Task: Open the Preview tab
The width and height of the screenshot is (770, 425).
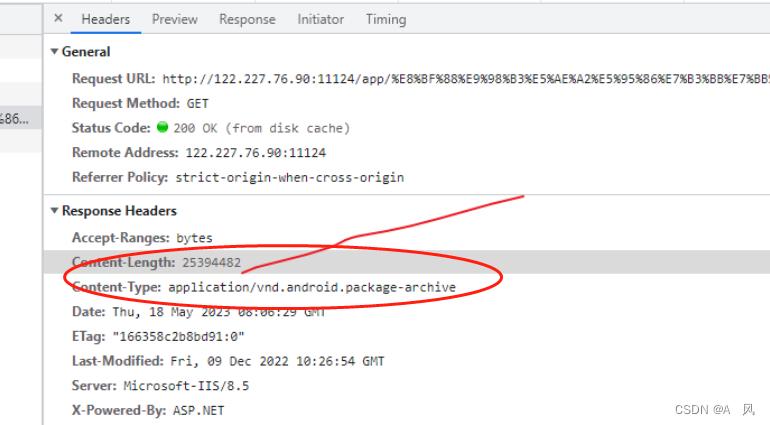Action: pos(174,19)
